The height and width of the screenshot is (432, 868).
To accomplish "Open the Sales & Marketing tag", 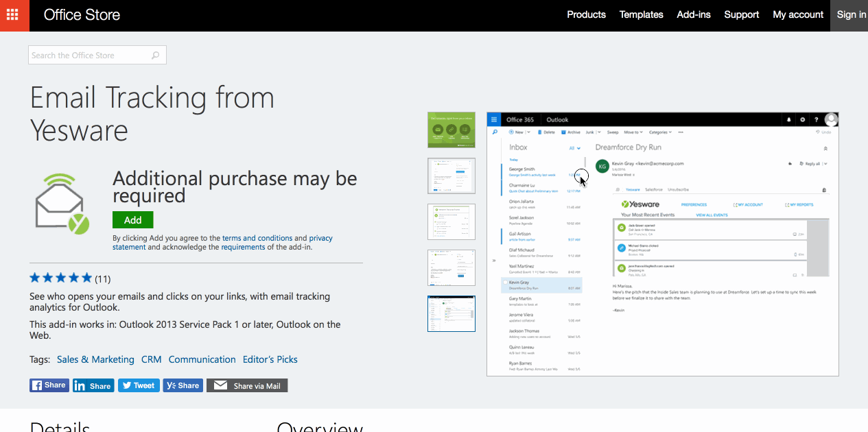I will pyautogui.click(x=95, y=359).
